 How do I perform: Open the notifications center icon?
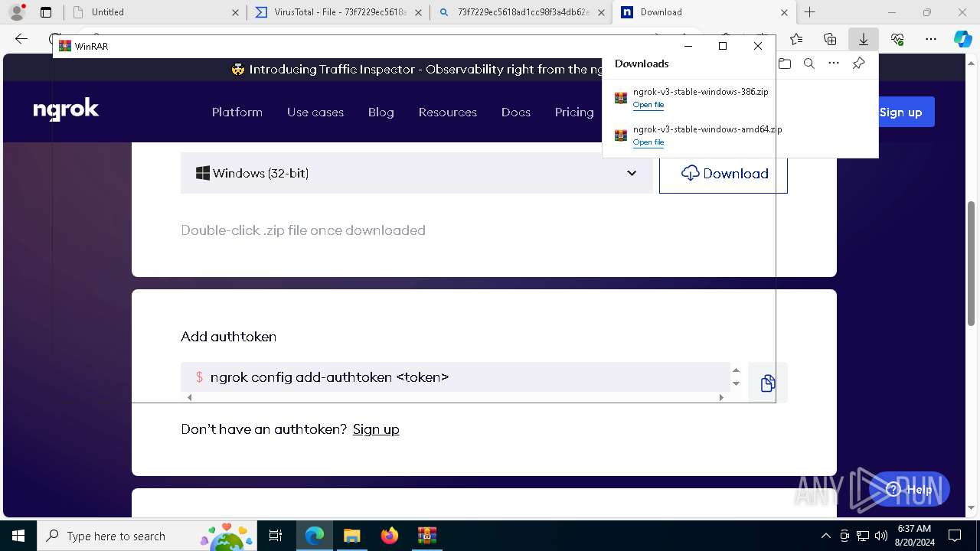(955, 536)
